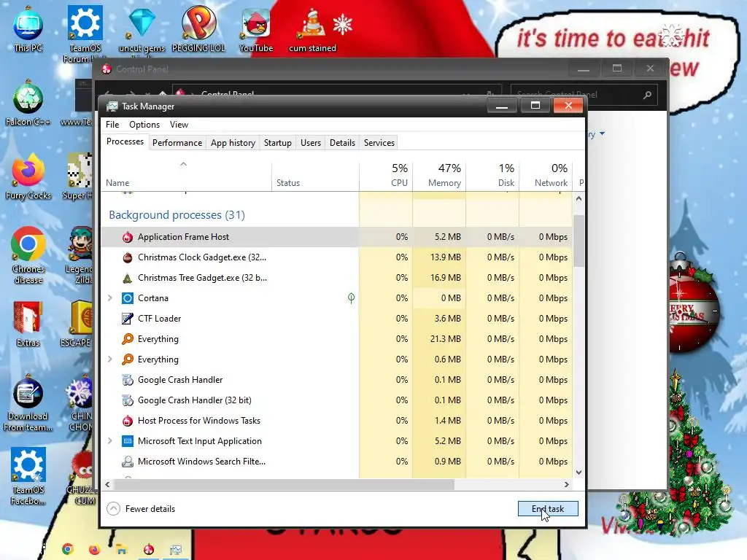The width and height of the screenshot is (747, 560).
Task: Select the VLC cone desktop icon
Action: pyautogui.click(x=312, y=31)
